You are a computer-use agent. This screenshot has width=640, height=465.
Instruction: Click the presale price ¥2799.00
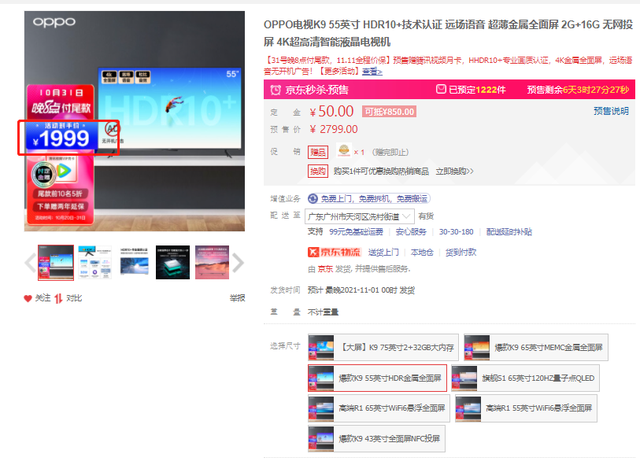[x=333, y=129]
